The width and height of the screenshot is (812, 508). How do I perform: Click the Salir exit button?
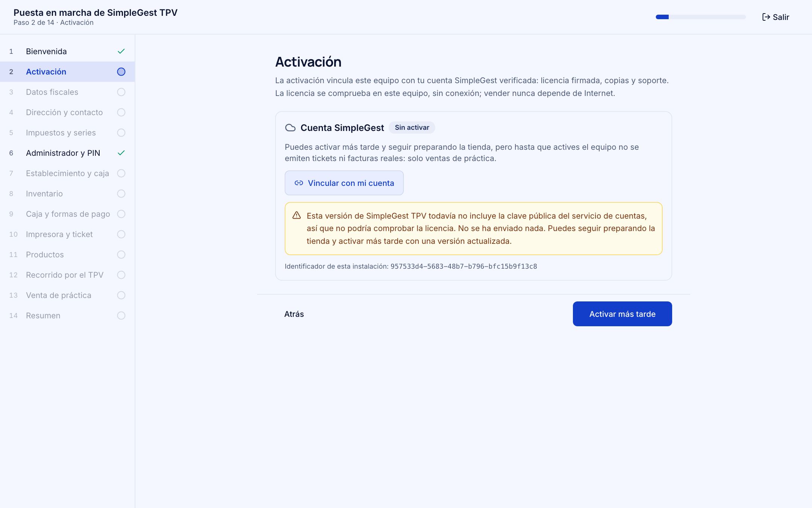tap(776, 17)
